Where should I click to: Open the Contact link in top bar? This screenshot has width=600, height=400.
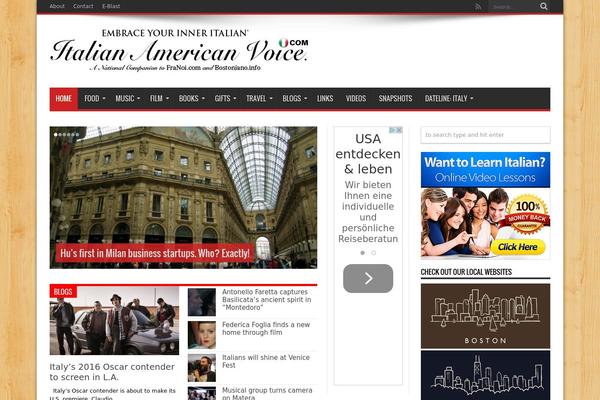pos(83,6)
